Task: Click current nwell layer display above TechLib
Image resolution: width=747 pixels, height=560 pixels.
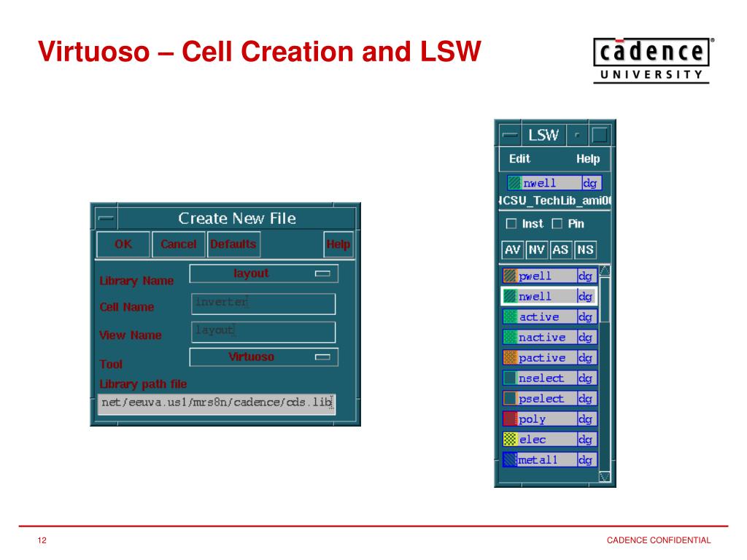Action: [x=554, y=183]
